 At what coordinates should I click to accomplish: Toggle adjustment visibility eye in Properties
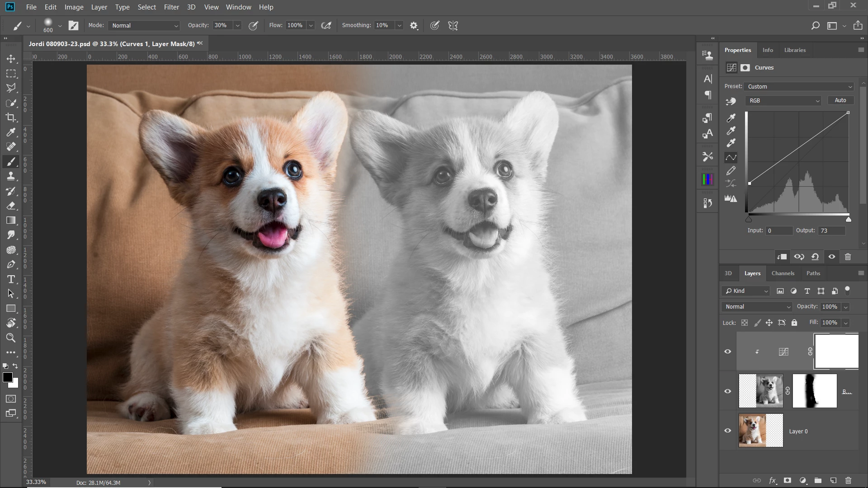pos(831,257)
